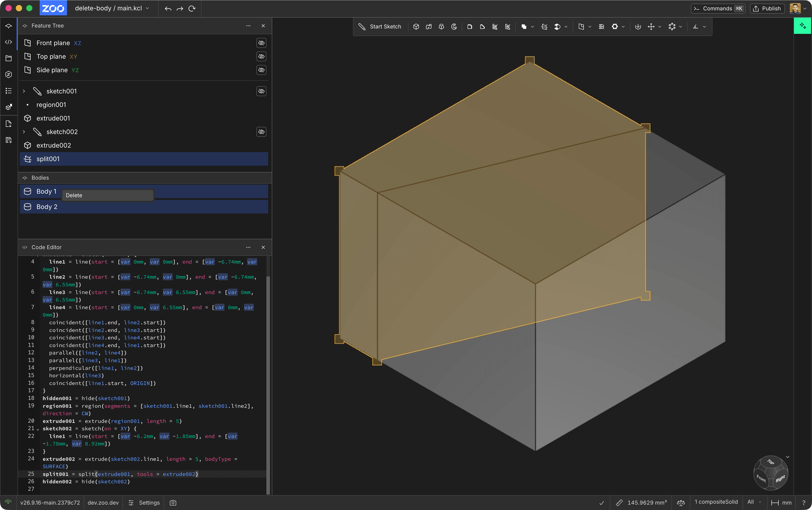812x510 pixels.
Task: Open Code Editor panel options menu
Action: 248,247
